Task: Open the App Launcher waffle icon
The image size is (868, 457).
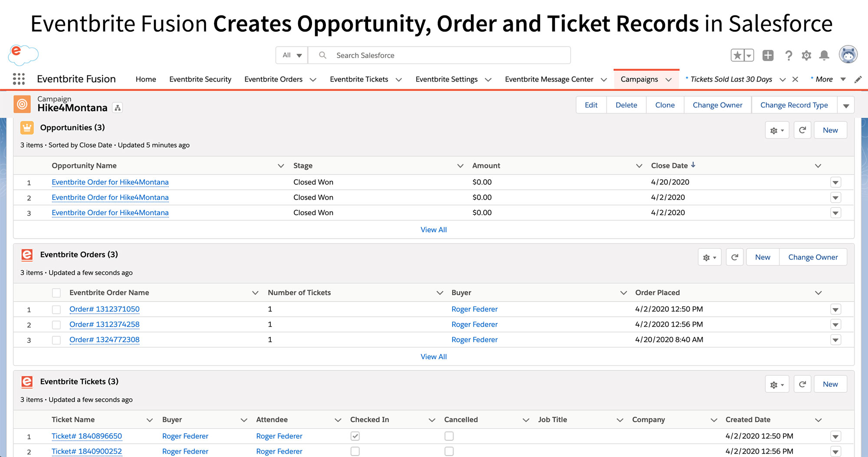Action: pos(18,79)
